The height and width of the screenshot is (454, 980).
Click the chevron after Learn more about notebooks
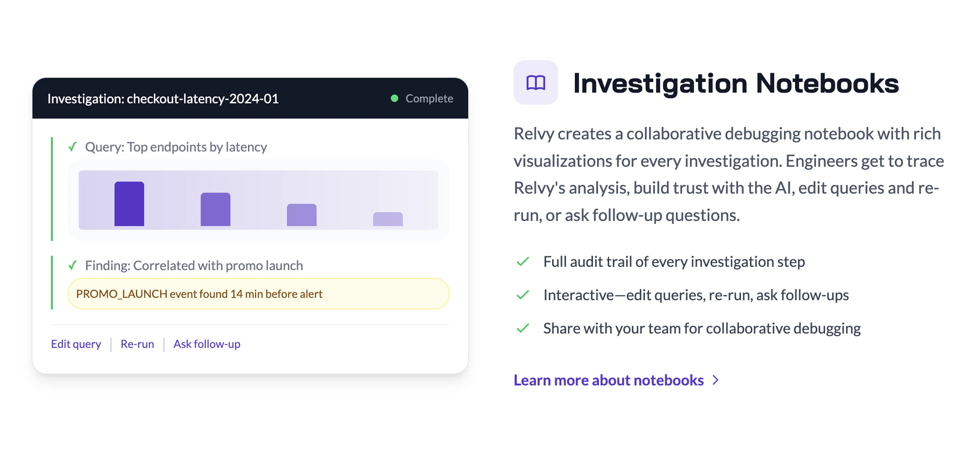[x=716, y=380]
